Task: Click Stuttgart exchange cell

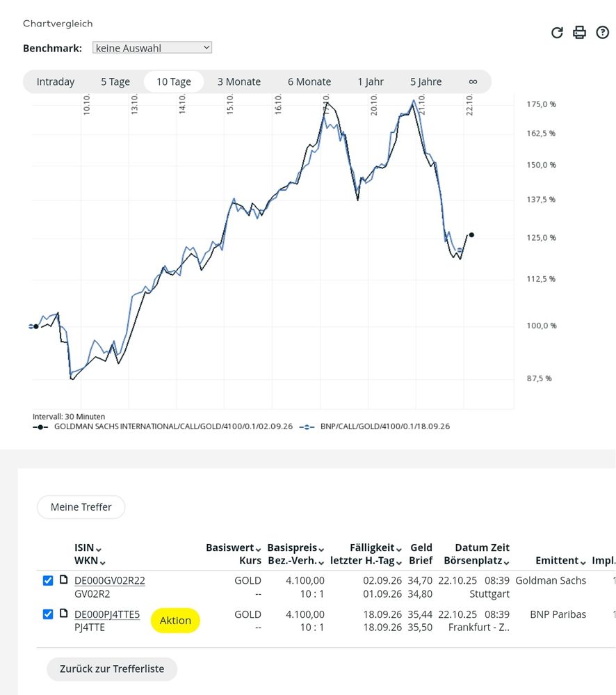Action: click(x=489, y=594)
